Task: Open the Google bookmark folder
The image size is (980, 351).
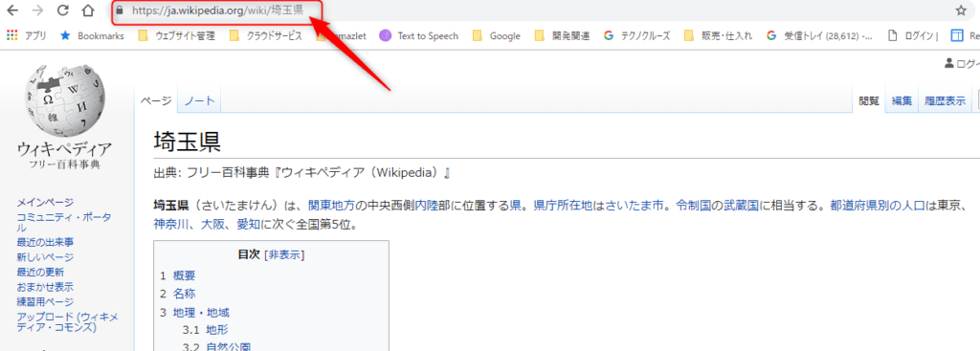Action: click(x=497, y=35)
